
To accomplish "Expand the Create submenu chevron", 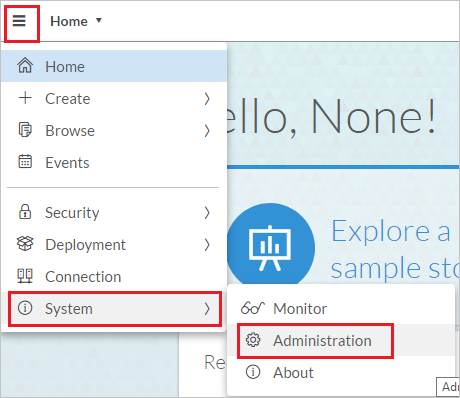I will [x=207, y=99].
